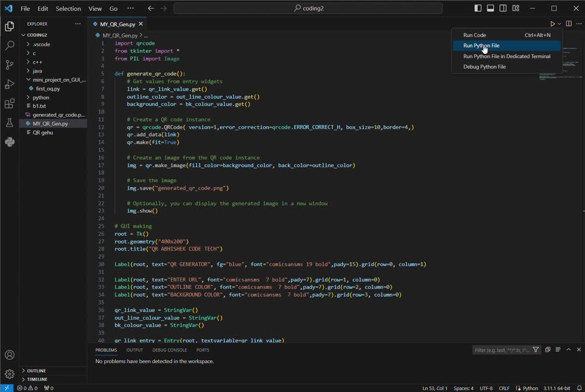Click the 3.11.1 64-bit interpreter selector

[x=557, y=388]
